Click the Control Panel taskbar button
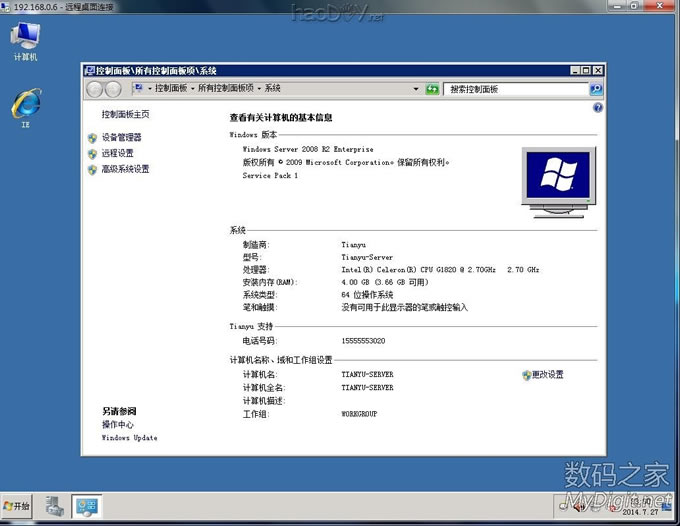The width and height of the screenshot is (680, 526). tap(87, 507)
